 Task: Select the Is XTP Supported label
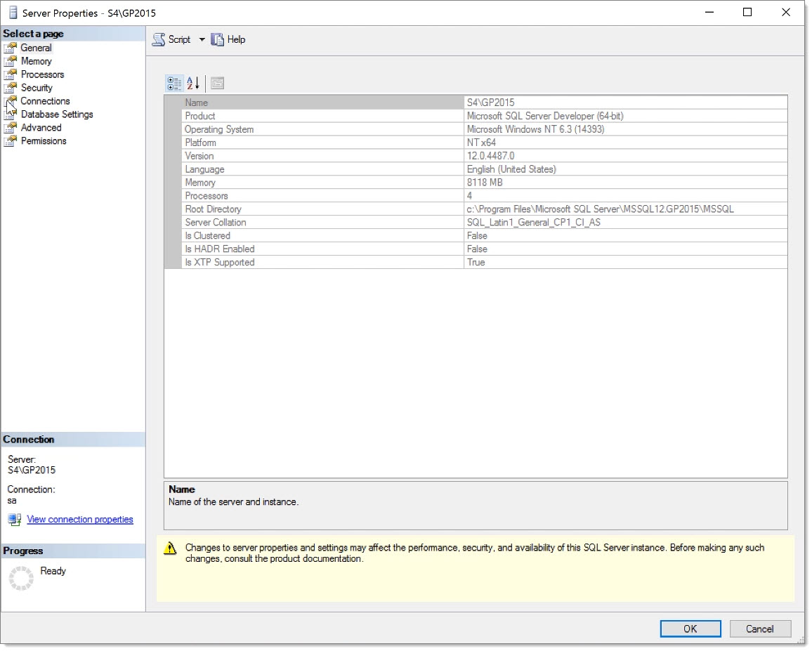coord(220,262)
